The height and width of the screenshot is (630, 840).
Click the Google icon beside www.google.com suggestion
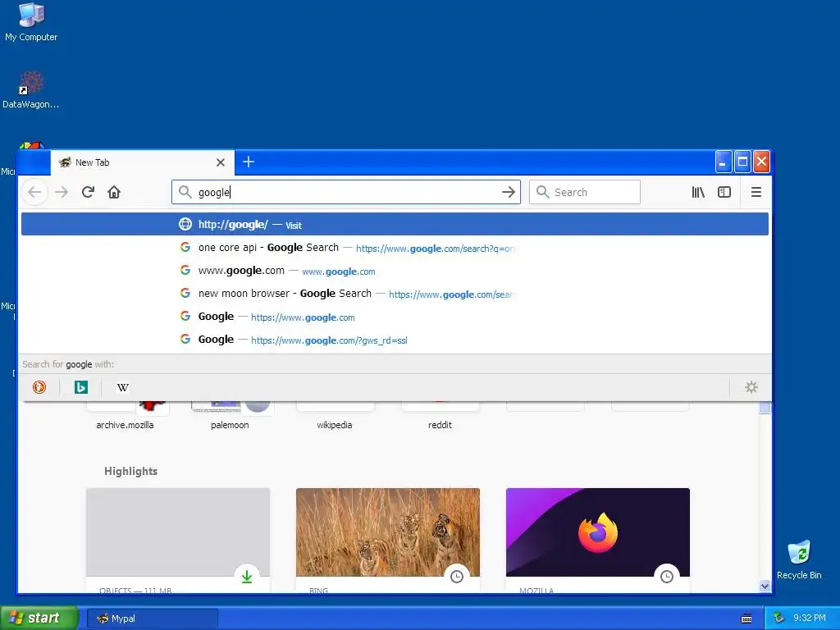point(185,270)
